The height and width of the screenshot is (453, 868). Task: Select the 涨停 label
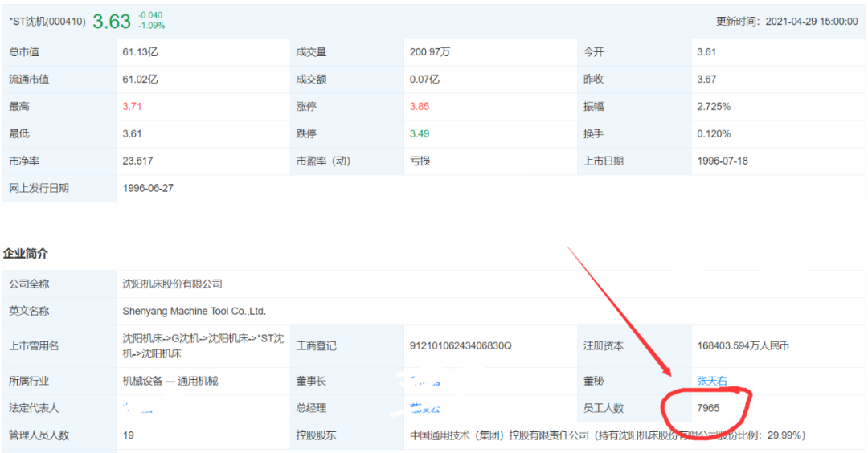point(306,106)
